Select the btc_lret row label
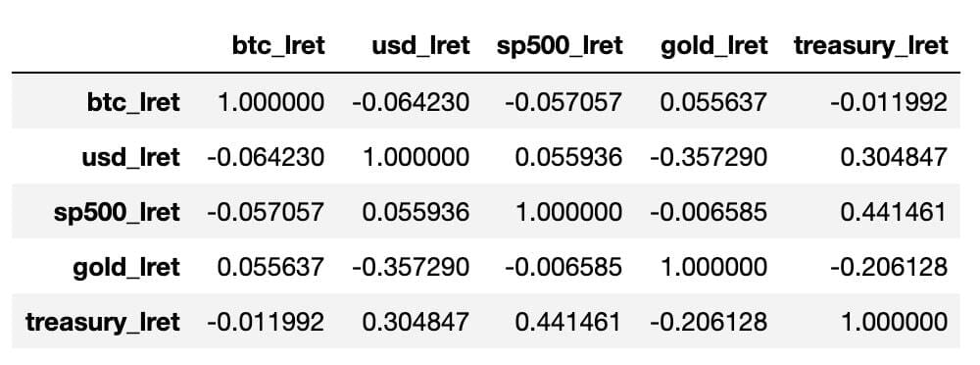 [x=133, y=101]
